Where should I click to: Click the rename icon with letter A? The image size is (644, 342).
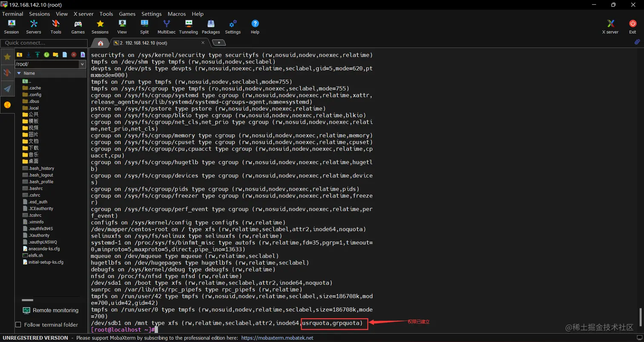(x=83, y=54)
